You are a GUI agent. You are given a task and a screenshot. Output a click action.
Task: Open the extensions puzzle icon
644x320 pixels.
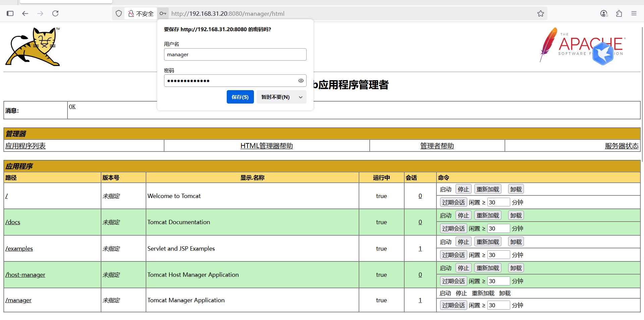[619, 13]
